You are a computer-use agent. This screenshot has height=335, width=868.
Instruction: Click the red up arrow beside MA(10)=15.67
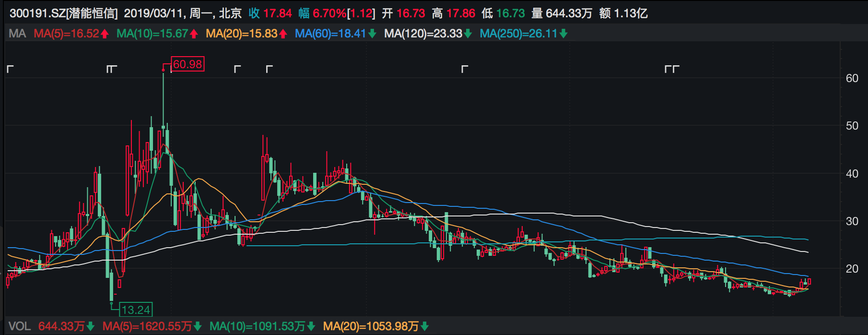(x=194, y=34)
